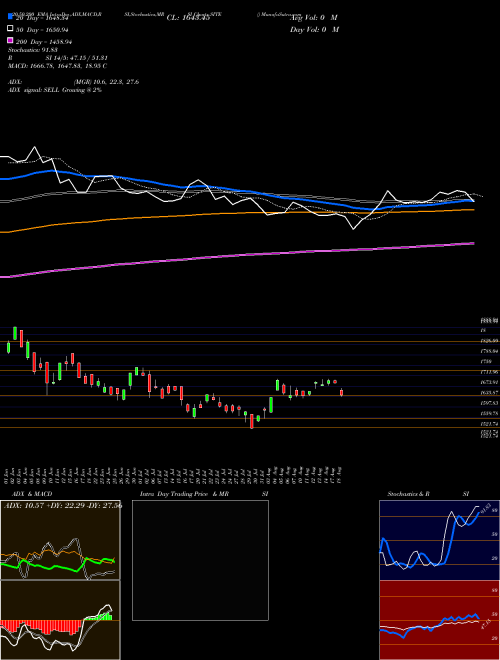Click the Day Vol label
Image resolution: width=500 pixels, height=660 pixels.
tap(314, 29)
